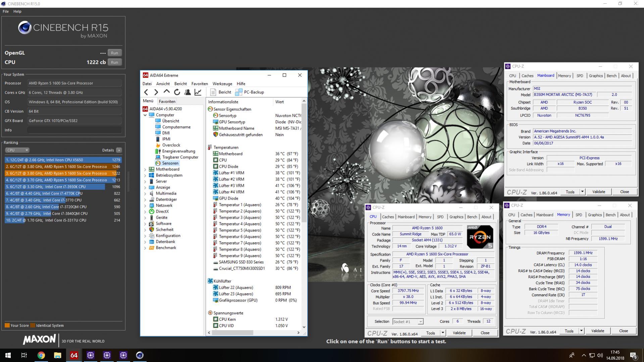644x362 pixels.
Task: Collapse the Computer tree node
Action: pyautogui.click(x=145, y=115)
